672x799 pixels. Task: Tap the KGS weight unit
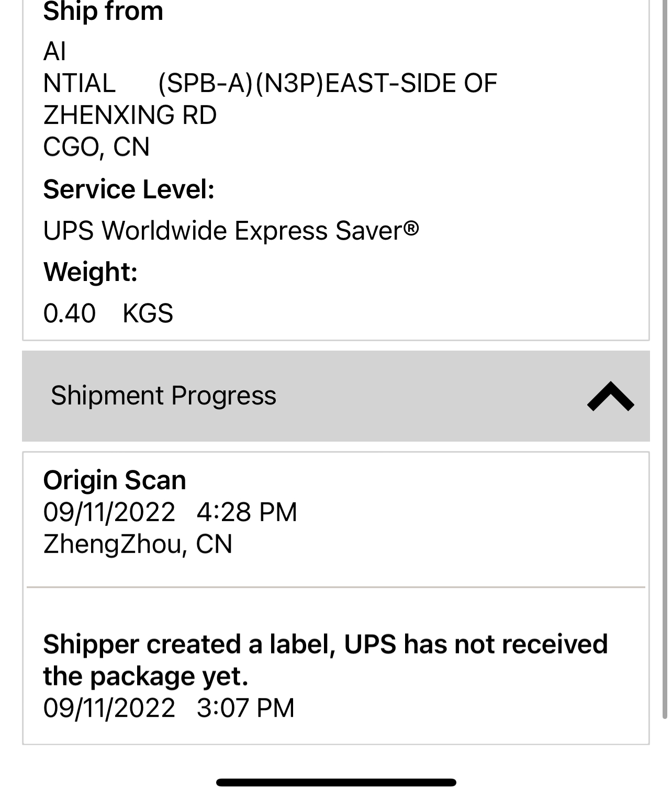click(148, 313)
